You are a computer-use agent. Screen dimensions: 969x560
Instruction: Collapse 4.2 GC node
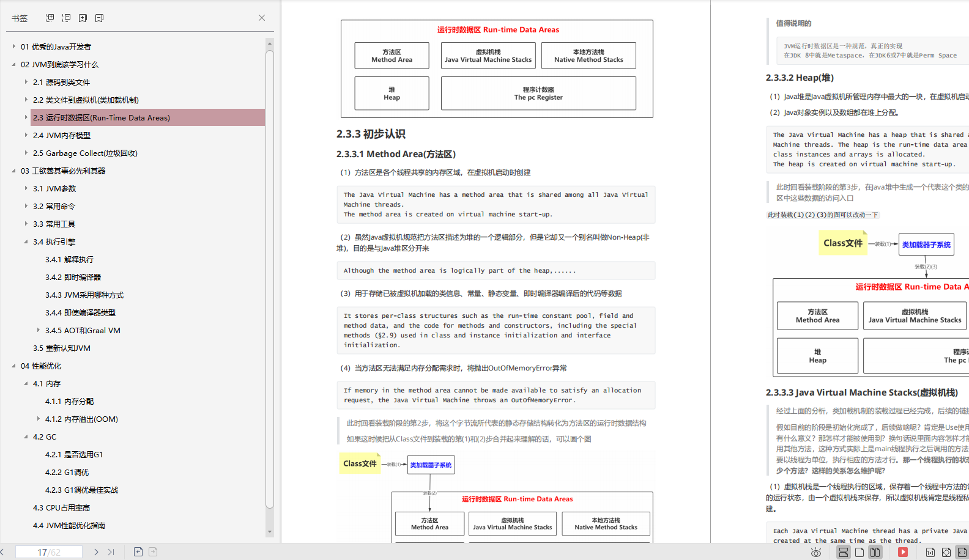pyautogui.click(x=26, y=437)
